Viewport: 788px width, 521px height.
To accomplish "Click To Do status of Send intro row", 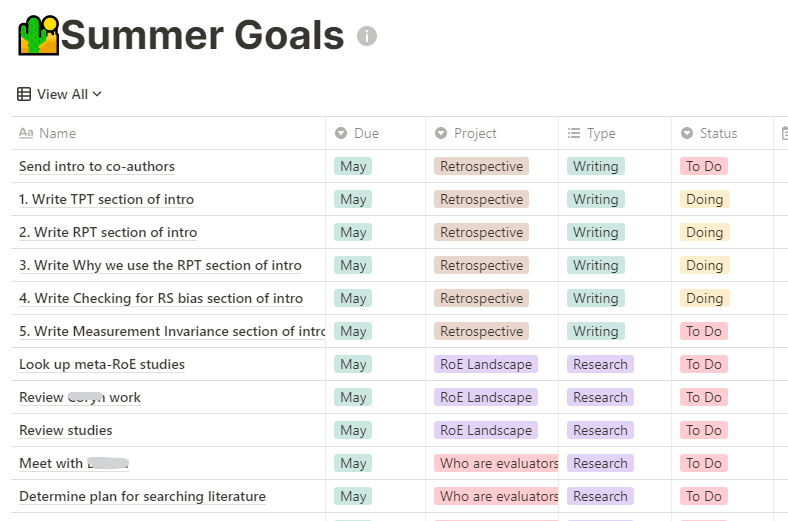I will 704,166.
